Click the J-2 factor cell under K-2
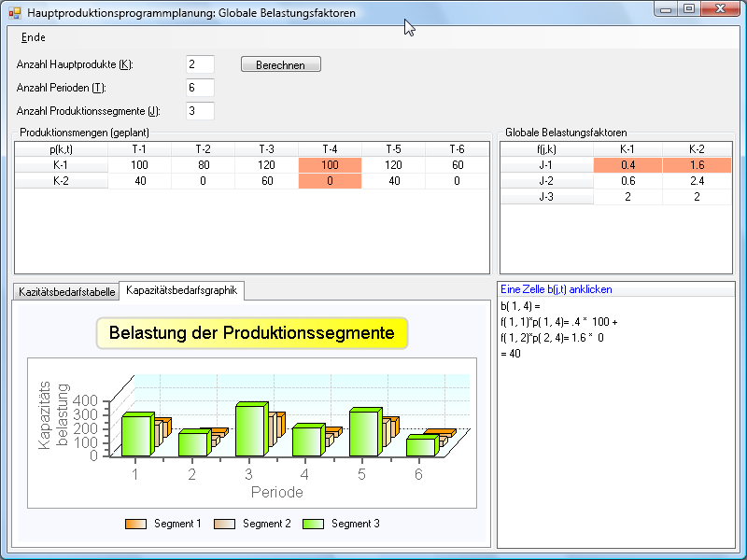 697,181
